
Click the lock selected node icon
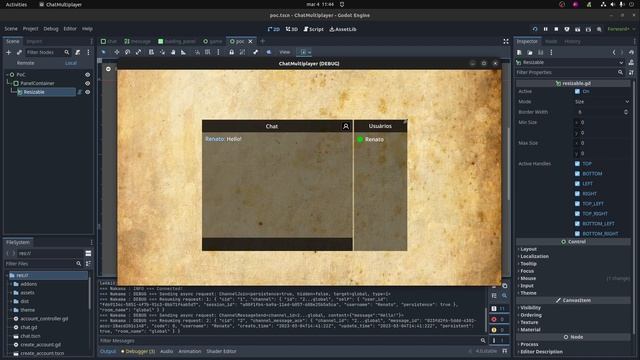coord(231,52)
